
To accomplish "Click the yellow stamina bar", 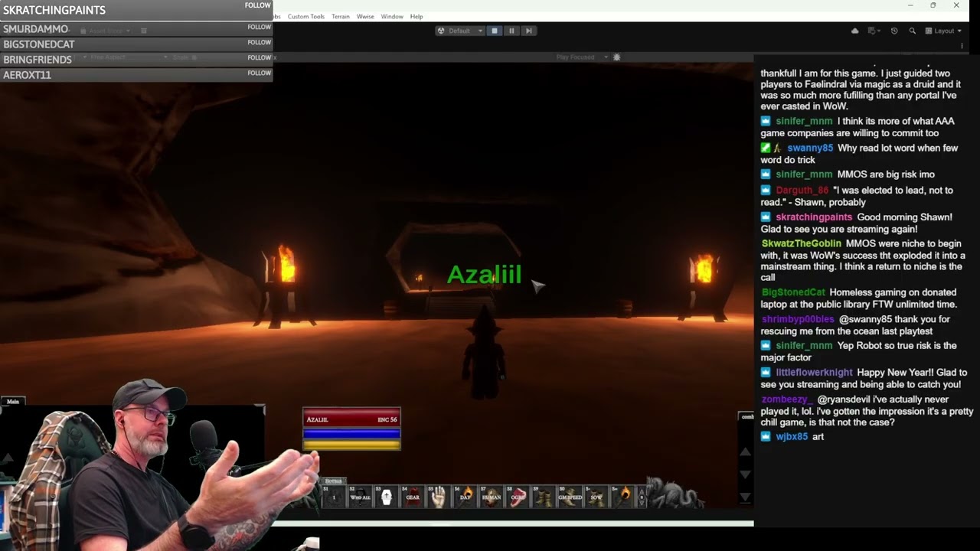I will point(351,444).
